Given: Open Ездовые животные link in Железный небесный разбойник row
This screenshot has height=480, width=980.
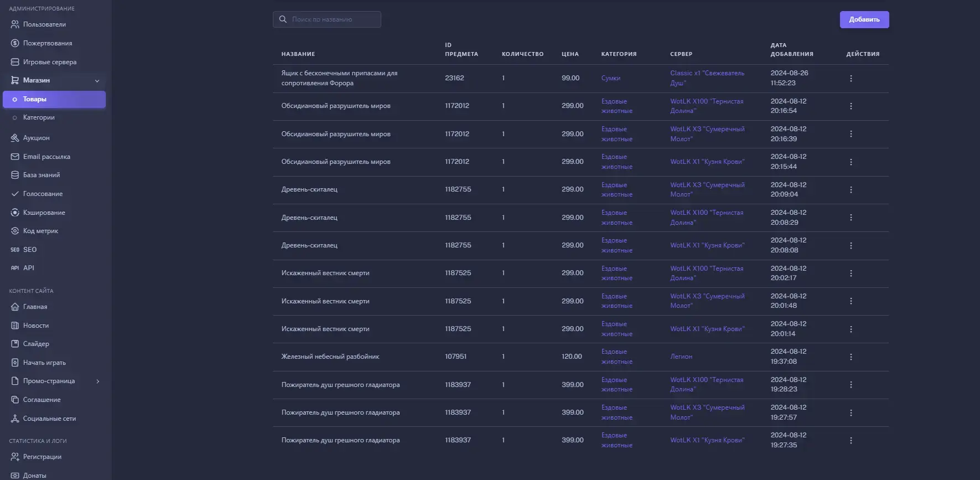Looking at the screenshot, I should (x=616, y=357).
